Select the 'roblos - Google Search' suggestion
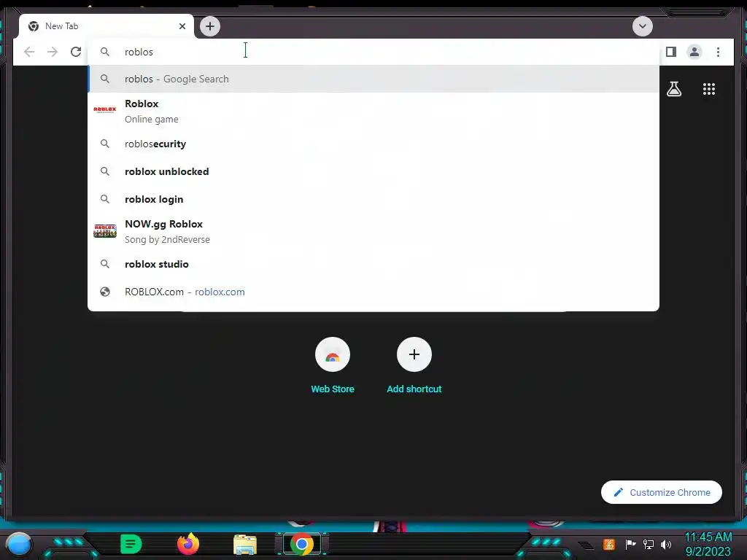Screen dimensions: 747x560 [373, 79]
